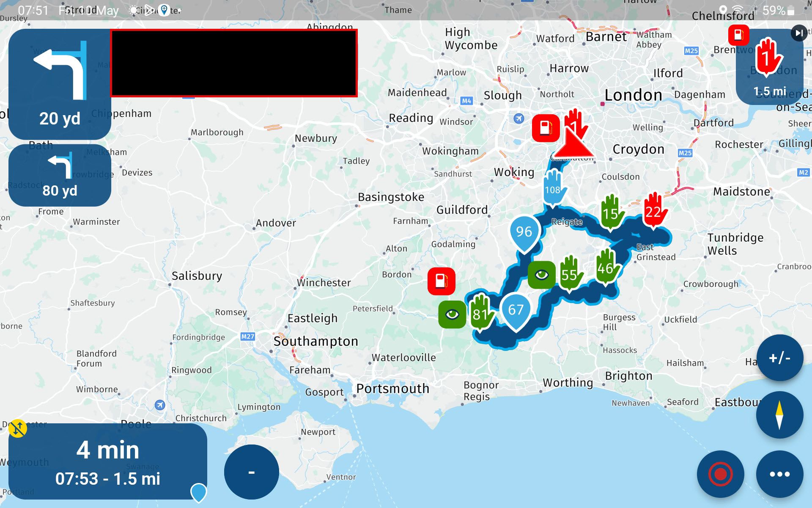Image resolution: width=812 pixels, height=508 pixels.
Task: Tap the battery 59% indicator
Action: [x=778, y=11]
